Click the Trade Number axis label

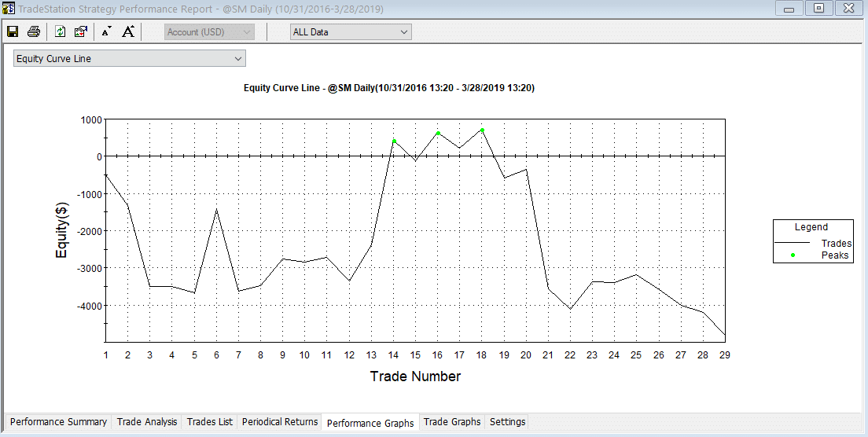tap(415, 376)
